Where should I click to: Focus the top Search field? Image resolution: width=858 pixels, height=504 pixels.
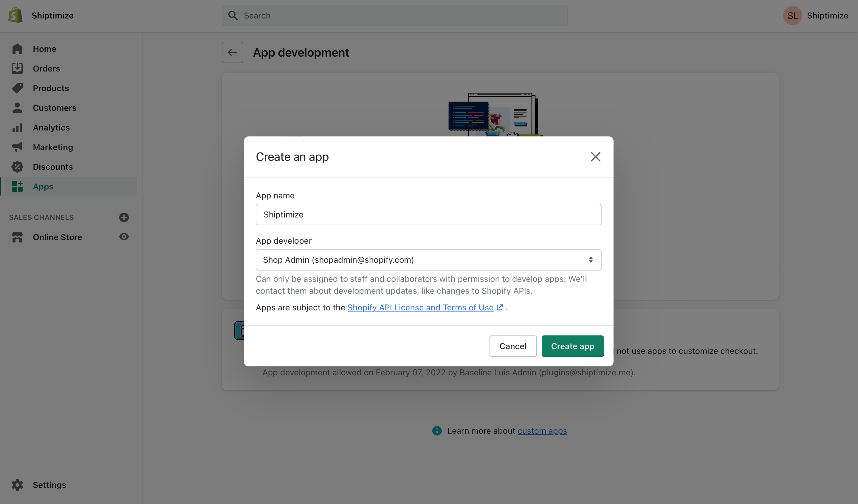pos(395,15)
